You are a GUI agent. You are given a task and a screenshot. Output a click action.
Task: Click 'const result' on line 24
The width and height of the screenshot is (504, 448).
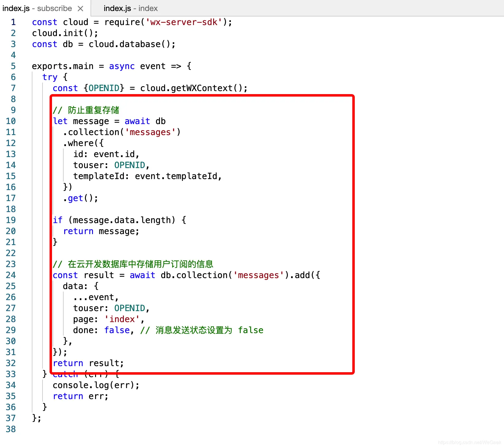[x=83, y=275]
